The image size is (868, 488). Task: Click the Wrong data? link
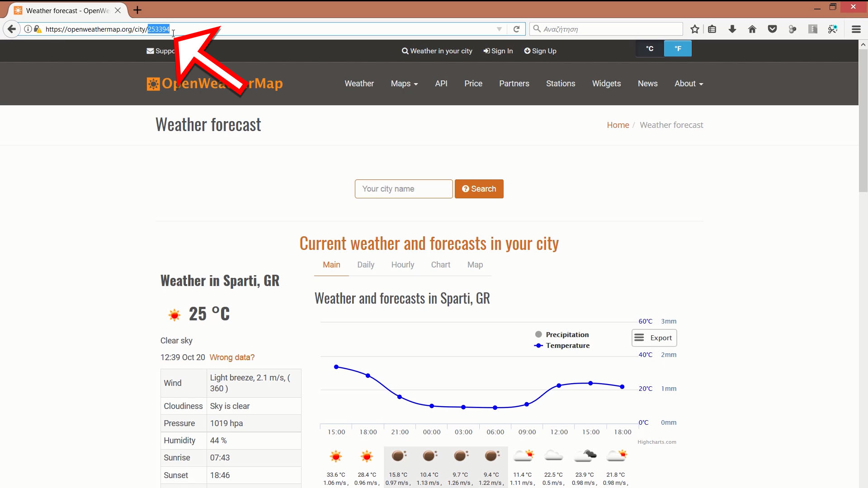click(232, 357)
